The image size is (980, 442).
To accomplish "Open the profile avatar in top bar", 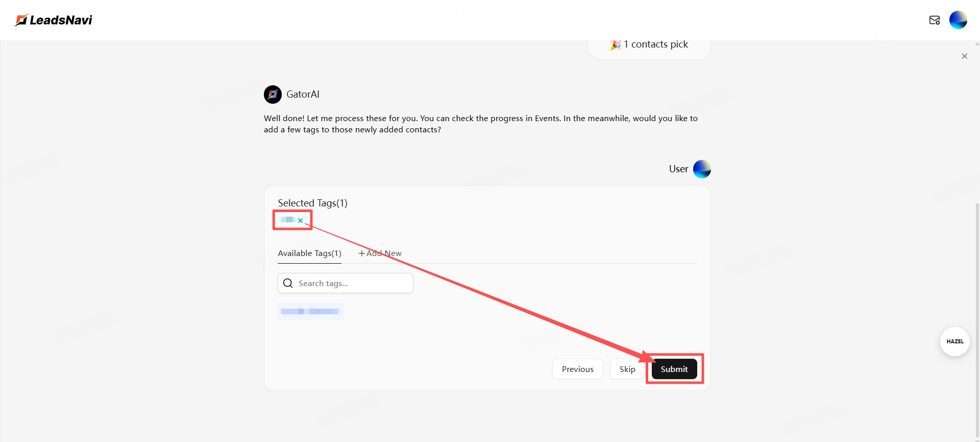I will point(958,20).
